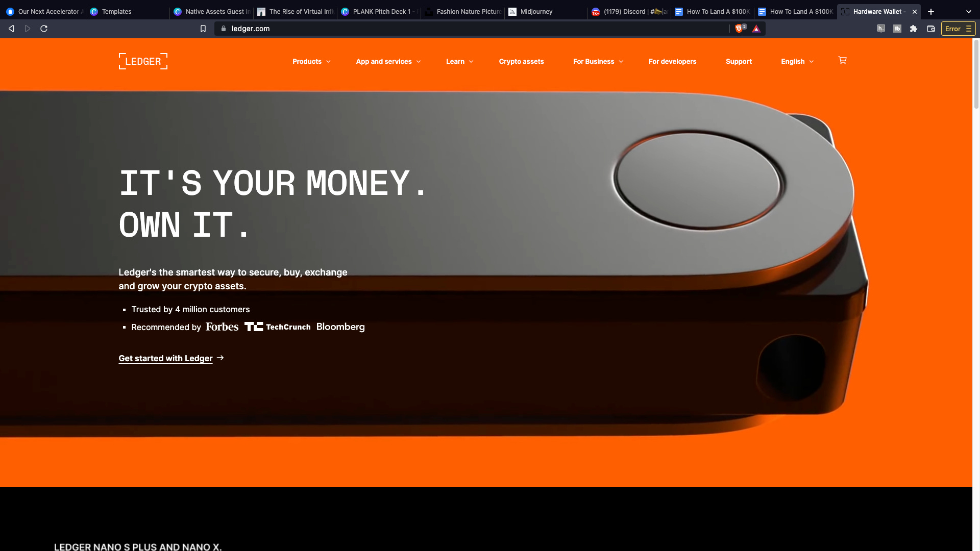Click the Crypto assets menu tab

521,61
